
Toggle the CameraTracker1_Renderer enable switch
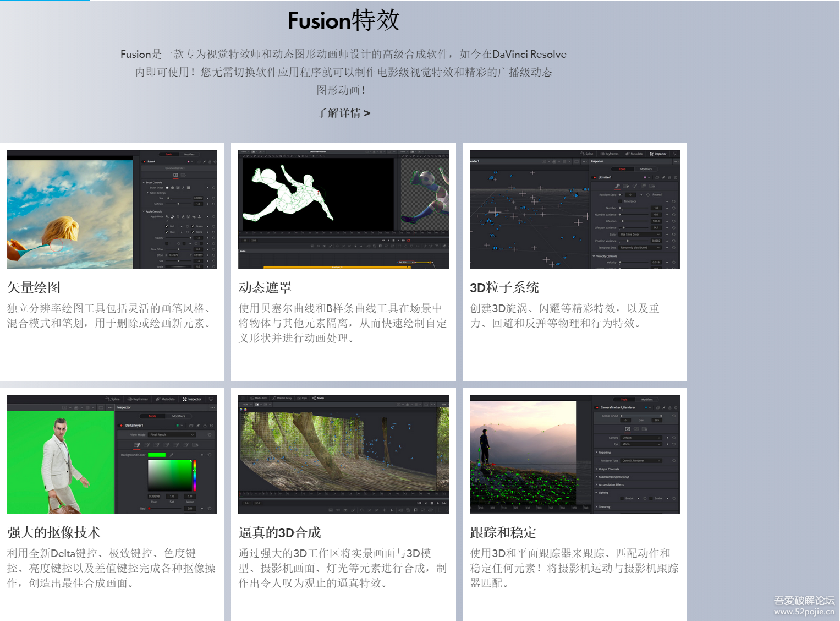(x=596, y=408)
